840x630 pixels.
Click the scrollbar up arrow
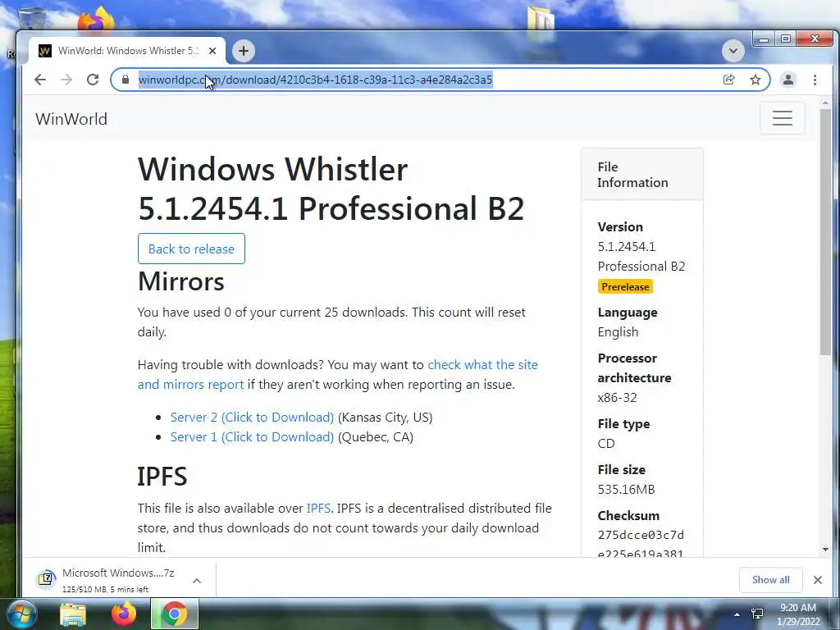[825, 103]
